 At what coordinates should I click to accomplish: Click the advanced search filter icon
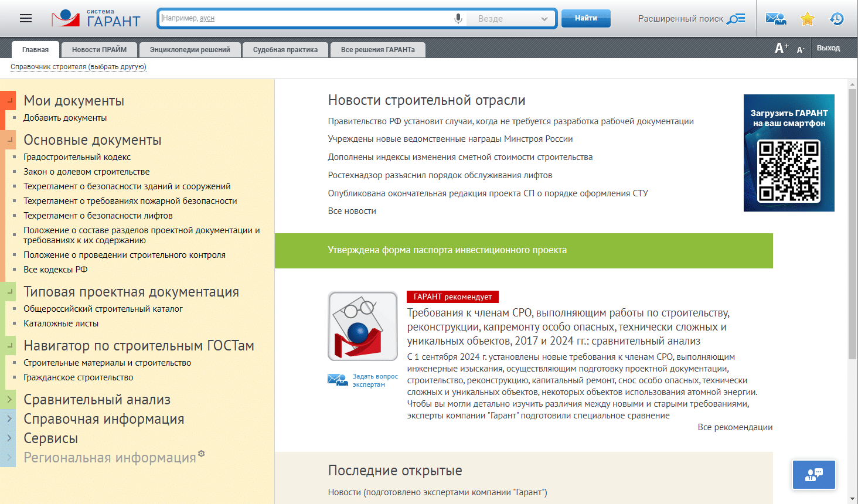pos(736,19)
